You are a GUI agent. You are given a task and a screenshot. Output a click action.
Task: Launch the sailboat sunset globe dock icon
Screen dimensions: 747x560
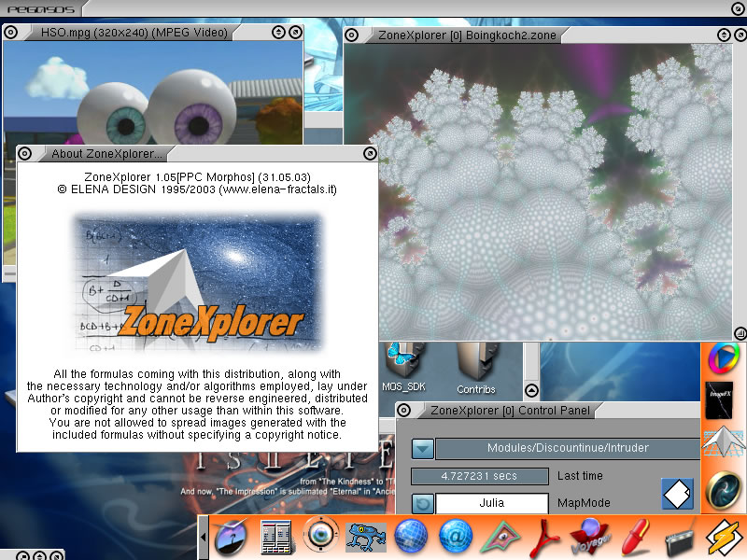click(x=231, y=537)
